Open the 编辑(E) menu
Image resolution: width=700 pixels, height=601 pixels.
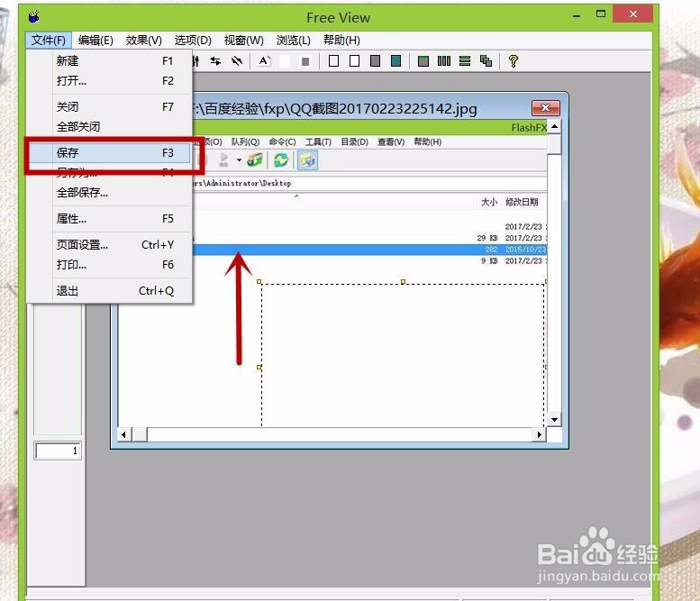click(x=95, y=41)
